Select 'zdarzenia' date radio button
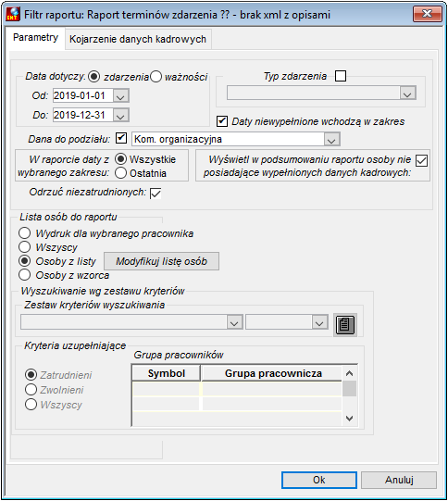 coord(93,77)
